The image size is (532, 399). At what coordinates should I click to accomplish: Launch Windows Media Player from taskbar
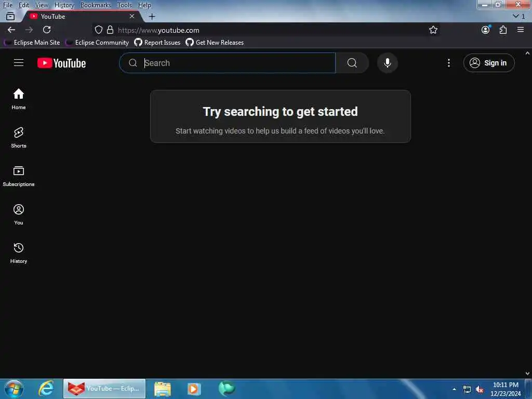(x=194, y=389)
